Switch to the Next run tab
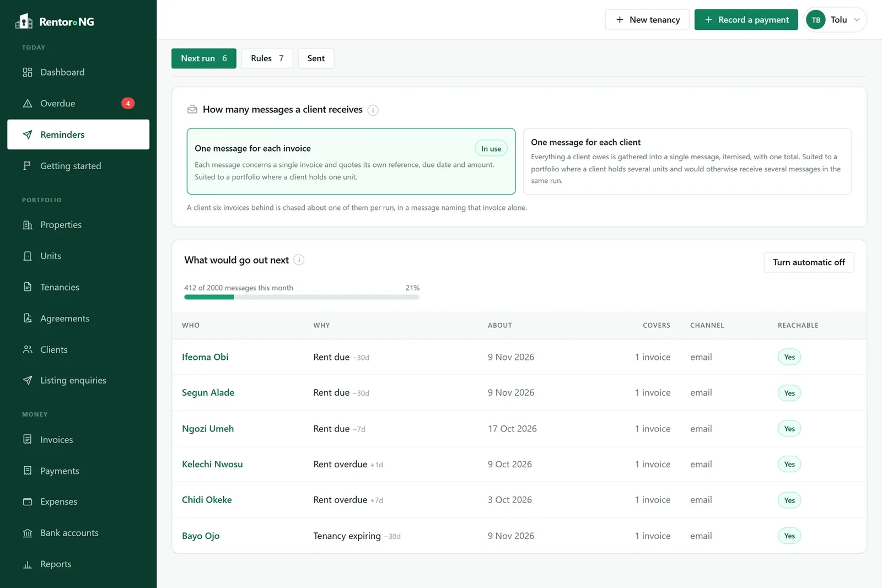 tap(204, 58)
